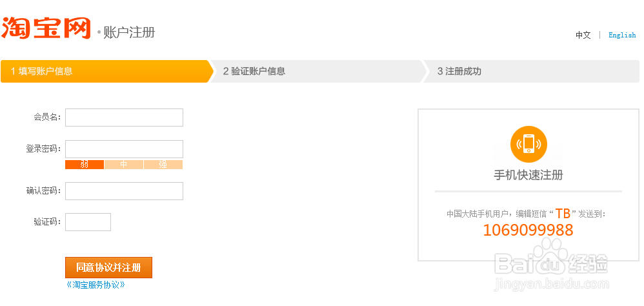Click the 确认密码 input box
The image size is (644, 306).
pyautogui.click(x=124, y=191)
